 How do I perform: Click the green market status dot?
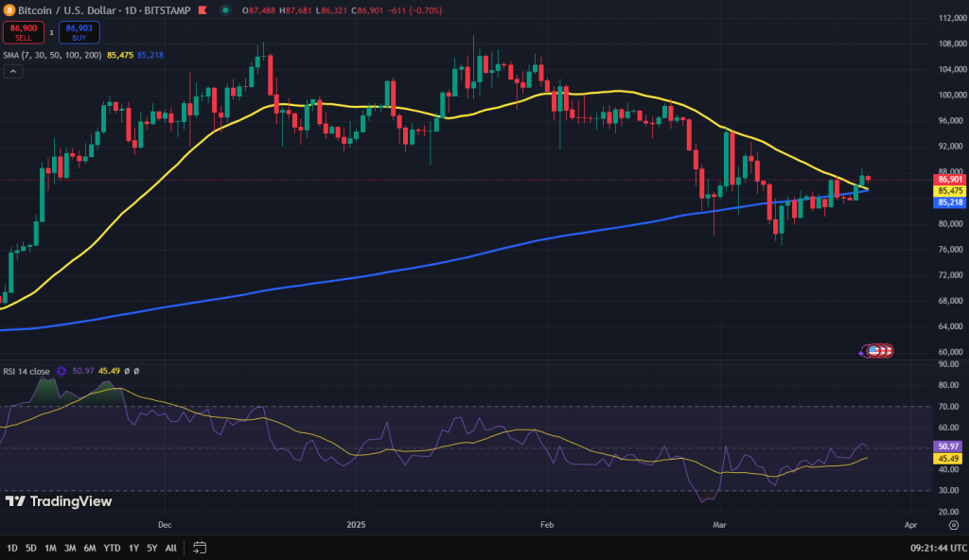coord(225,10)
